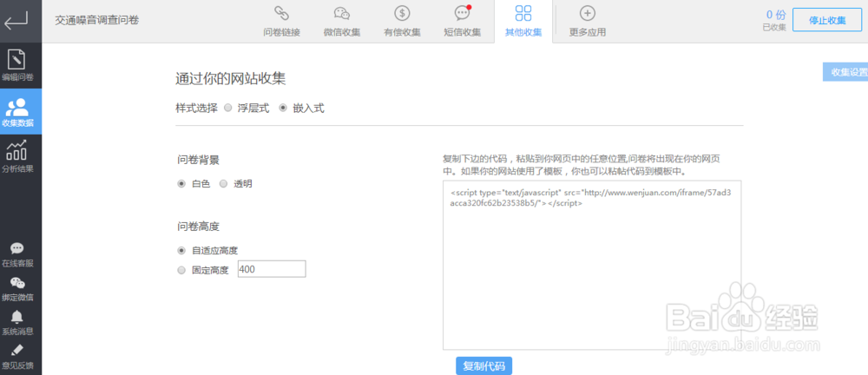Image resolution: width=868 pixels, height=375 pixels.
Task: Select the 浮层式 style radio button
Action: [227, 108]
